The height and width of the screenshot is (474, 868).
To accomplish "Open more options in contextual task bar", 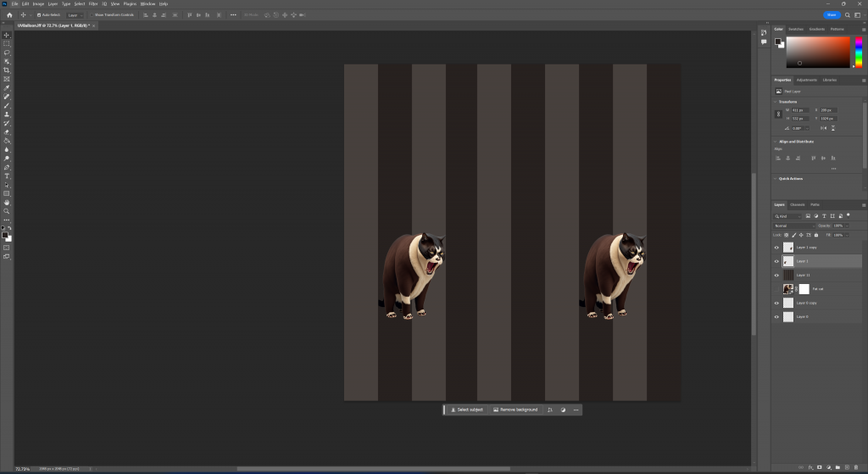I will (x=576, y=410).
